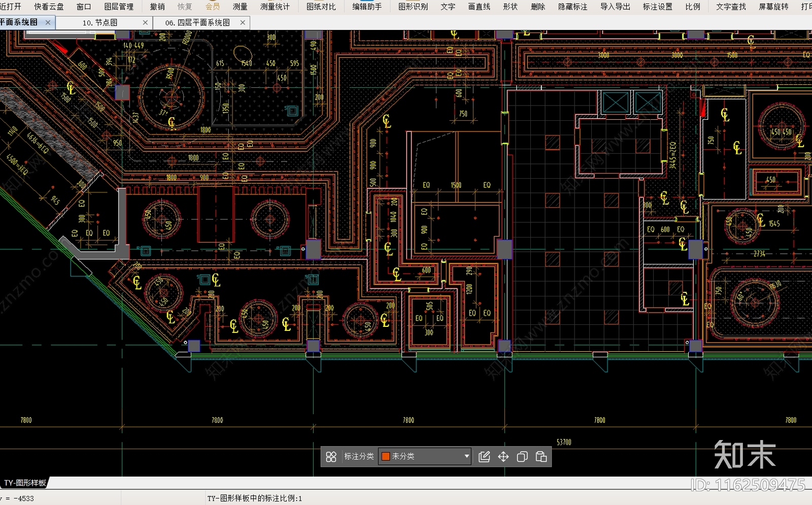This screenshot has width=812, height=505.
Task: Click the TY-图形样板中的标注比例:1 status text
Action: click(x=255, y=498)
